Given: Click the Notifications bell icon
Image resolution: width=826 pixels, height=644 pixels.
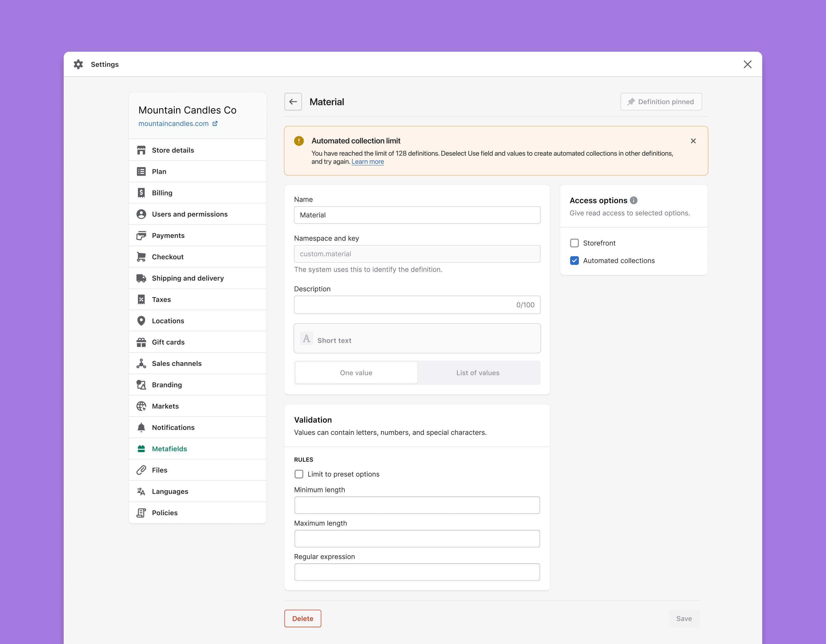Looking at the screenshot, I should point(141,427).
